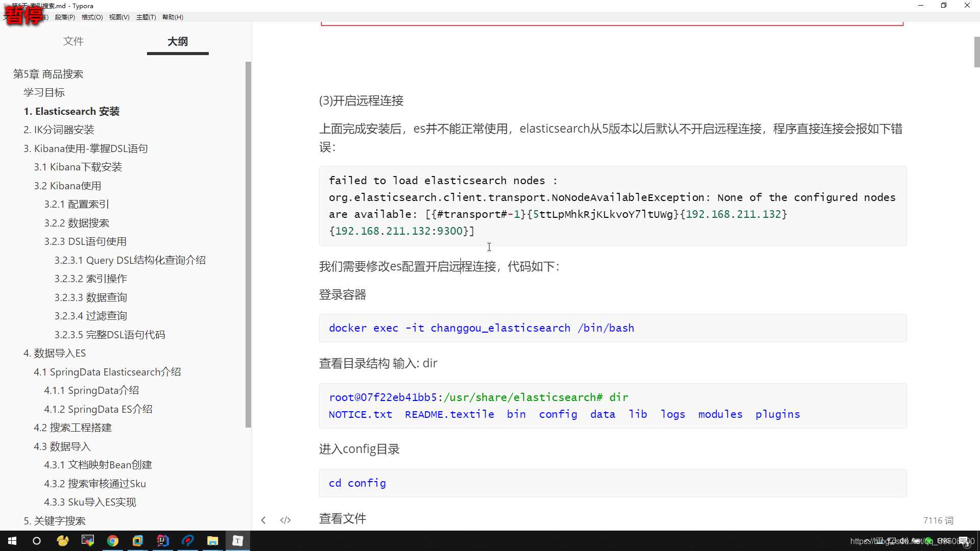Toggle source code mode icon
The height and width of the screenshot is (551, 980).
click(285, 520)
